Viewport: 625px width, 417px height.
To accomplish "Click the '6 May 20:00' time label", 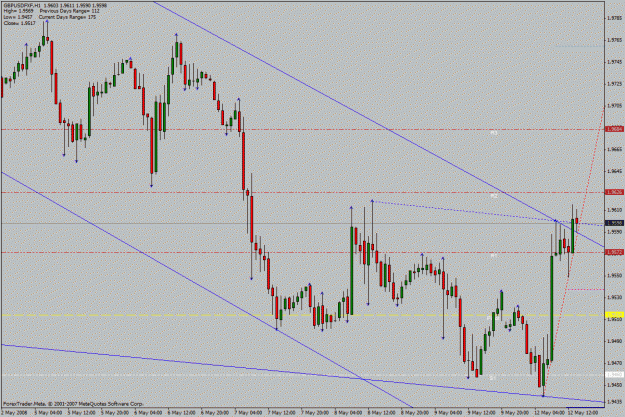I will [x=215, y=413].
